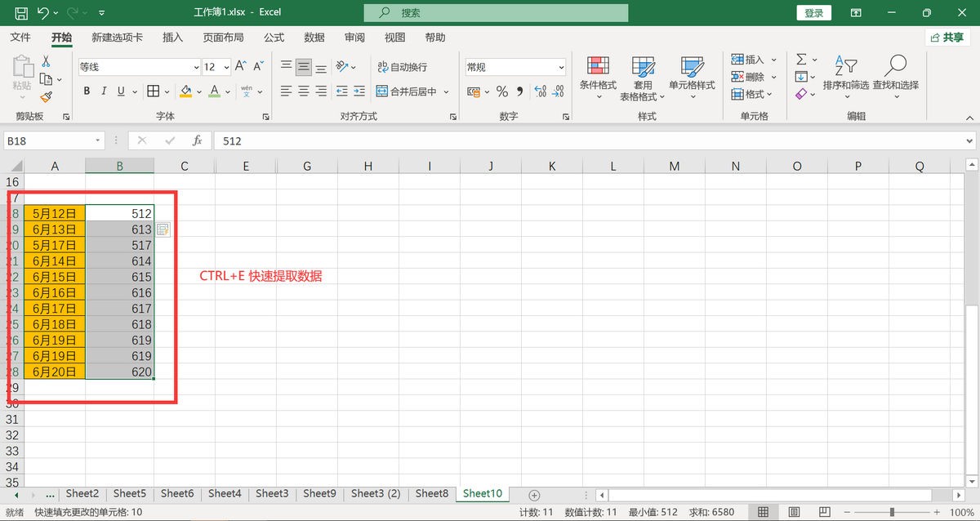
Task: Toggle Italic formatting
Action: pos(105,91)
